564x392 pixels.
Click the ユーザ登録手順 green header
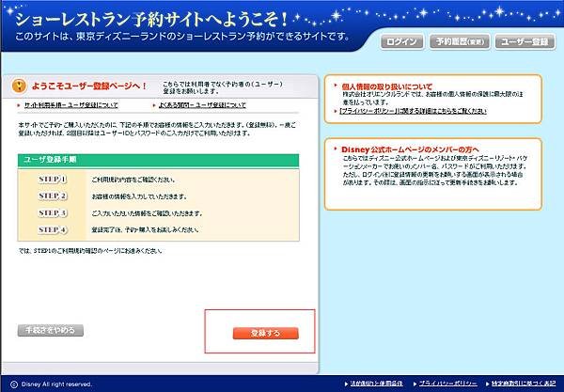tap(158, 160)
